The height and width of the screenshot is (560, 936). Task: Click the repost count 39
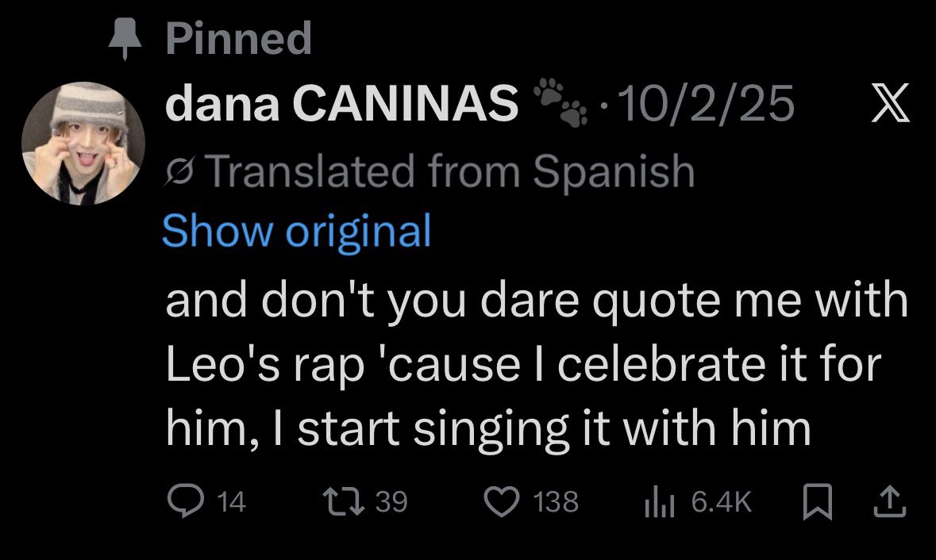click(391, 501)
